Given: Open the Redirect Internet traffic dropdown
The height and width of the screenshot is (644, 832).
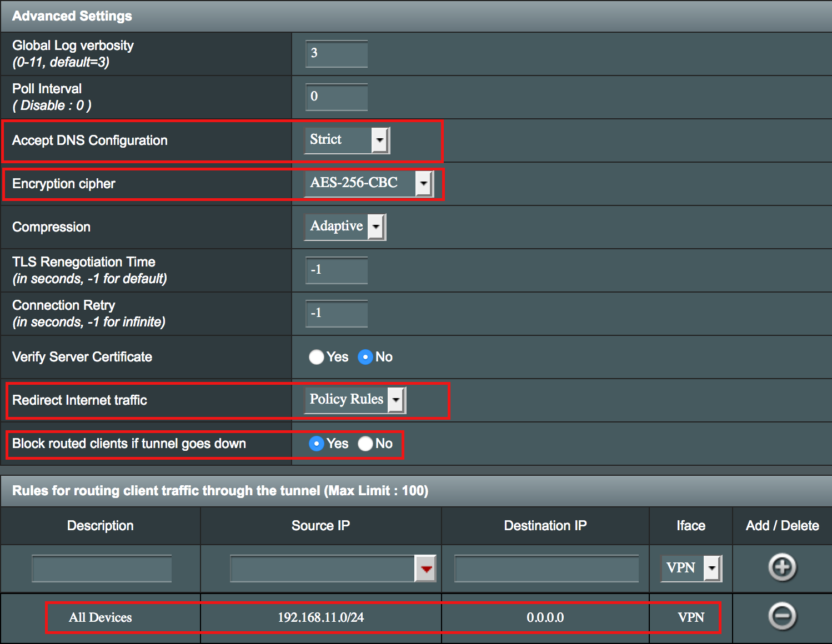Looking at the screenshot, I should (x=355, y=400).
